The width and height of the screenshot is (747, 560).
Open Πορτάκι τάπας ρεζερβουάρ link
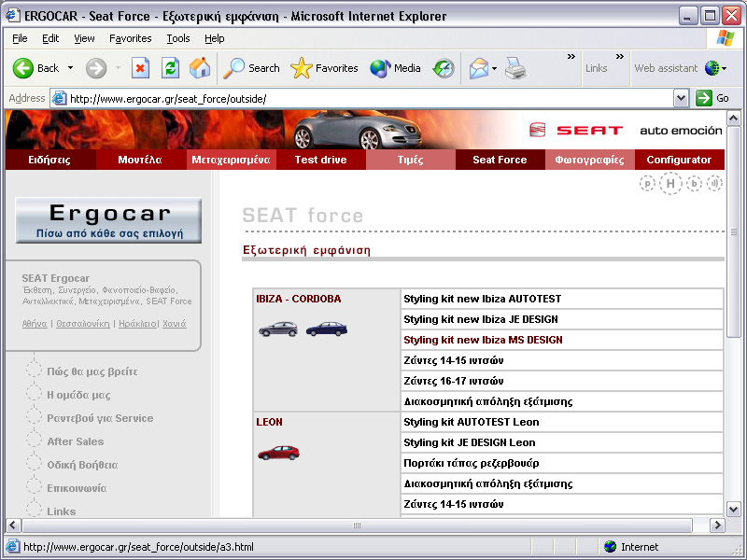pyautogui.click(x=472, y=463)
